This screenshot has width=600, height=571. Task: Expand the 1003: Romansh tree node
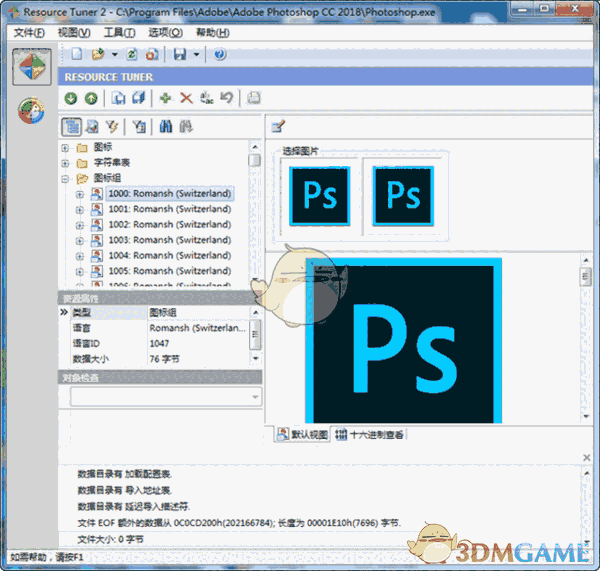tap(80, 241)
